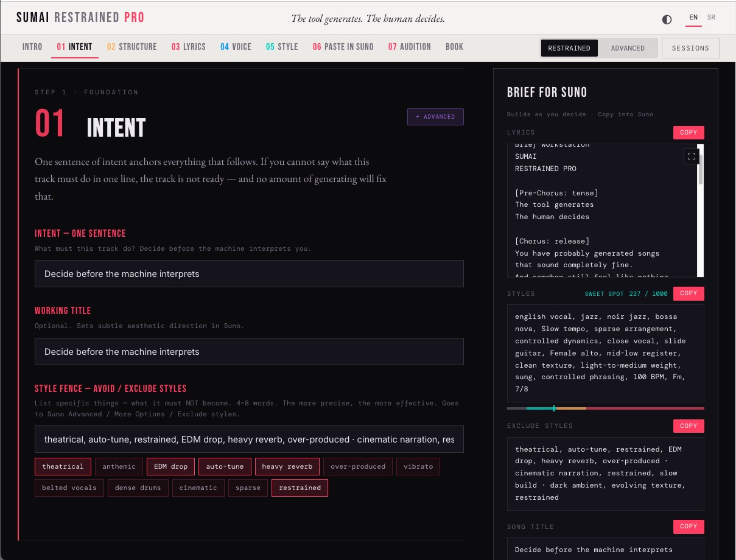The width and height of the screenshot is (736, 560).
Task: Click the lyrics text area in brief
Action: click(x=602, y=211)
